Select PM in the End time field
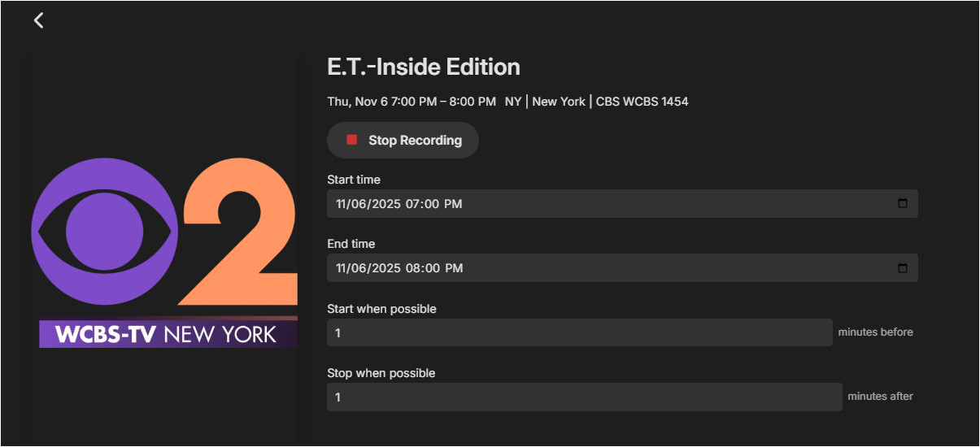Image resolution: width=980 pixels, height=447 pixels. point(453,268)
